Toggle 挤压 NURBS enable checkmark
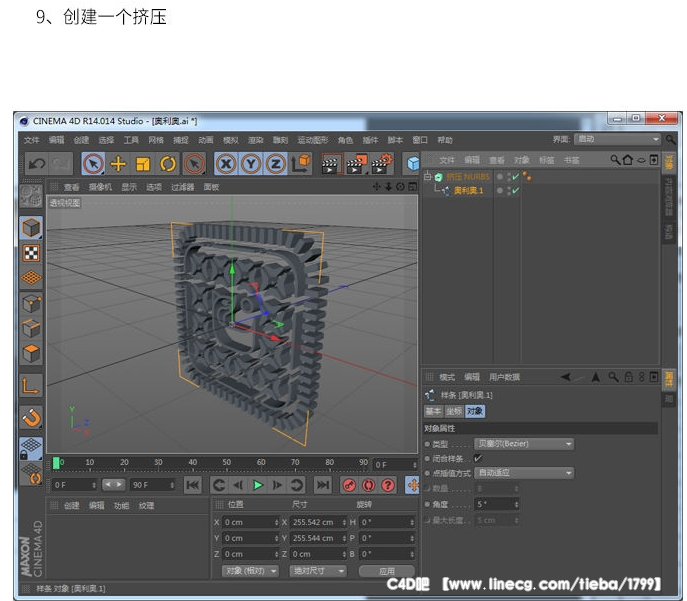 [x=516, y=177]
